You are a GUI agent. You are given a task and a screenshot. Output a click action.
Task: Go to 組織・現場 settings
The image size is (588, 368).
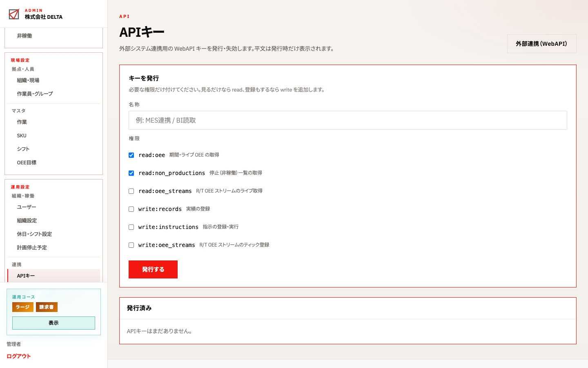tap(53, 81)
